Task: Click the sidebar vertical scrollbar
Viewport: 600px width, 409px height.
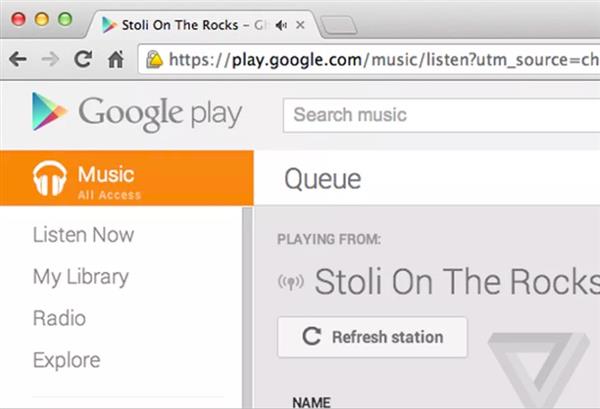Action: 248,307
